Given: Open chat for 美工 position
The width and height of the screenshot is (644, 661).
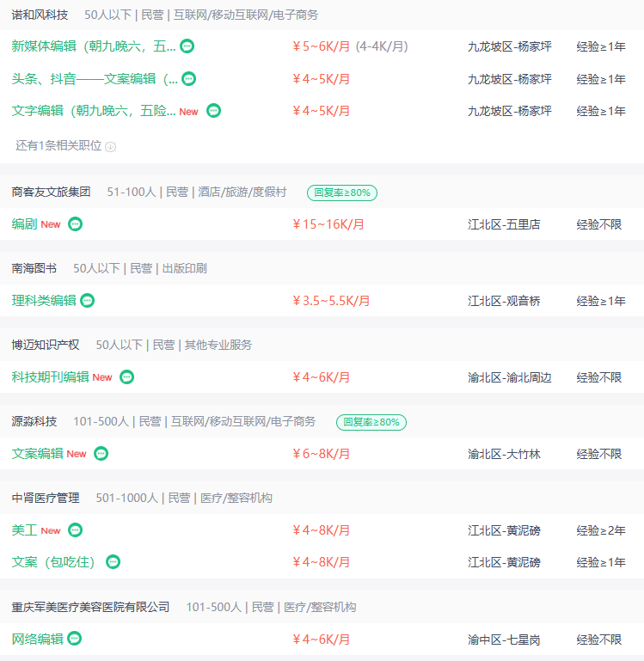Looking at the screenshot, I should click(76, 529).
